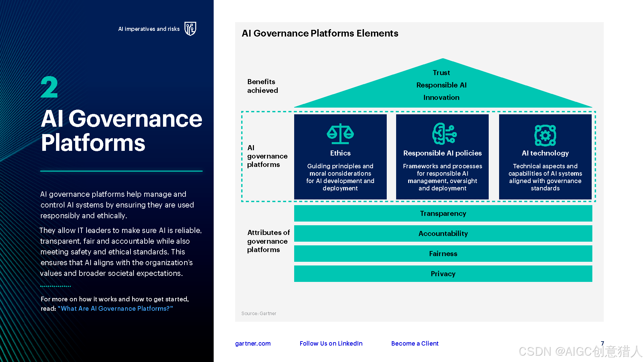Screen dimensions: 644x362
Task: Click Follow Us on LinkedIn link
Action: pos(331,343)
